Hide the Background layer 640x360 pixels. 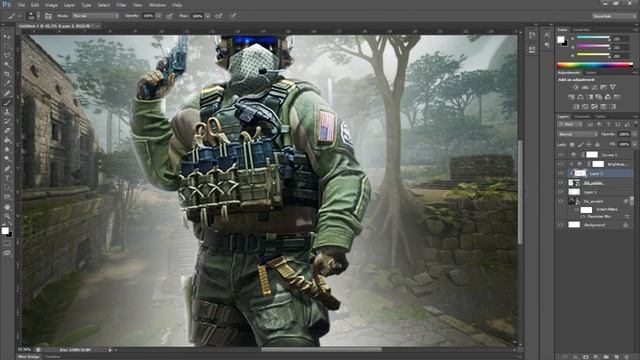561,225
